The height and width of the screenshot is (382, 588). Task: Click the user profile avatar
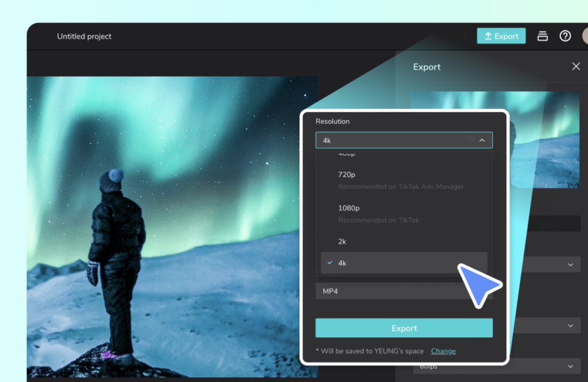click(x=583, y=36)
